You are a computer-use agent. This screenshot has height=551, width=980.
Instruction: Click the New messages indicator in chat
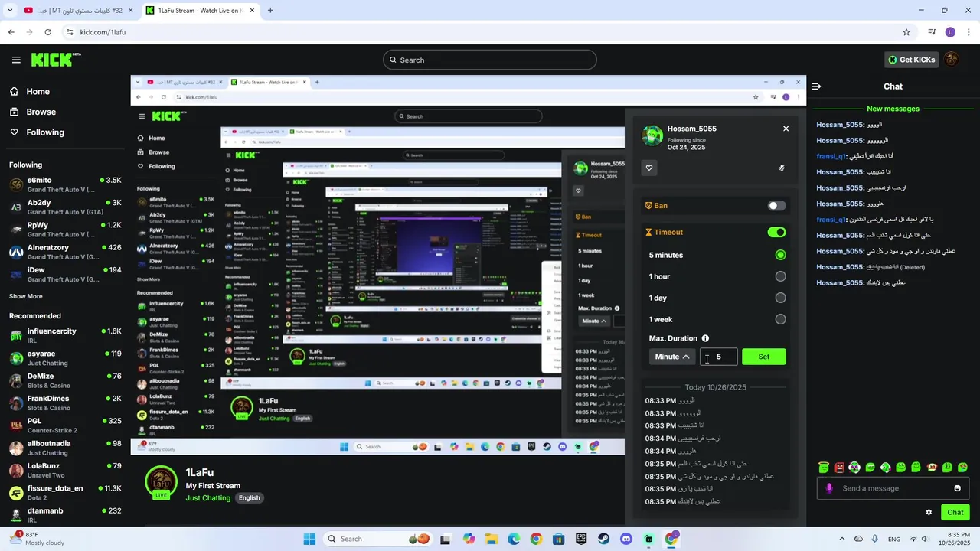pos(893,109)
